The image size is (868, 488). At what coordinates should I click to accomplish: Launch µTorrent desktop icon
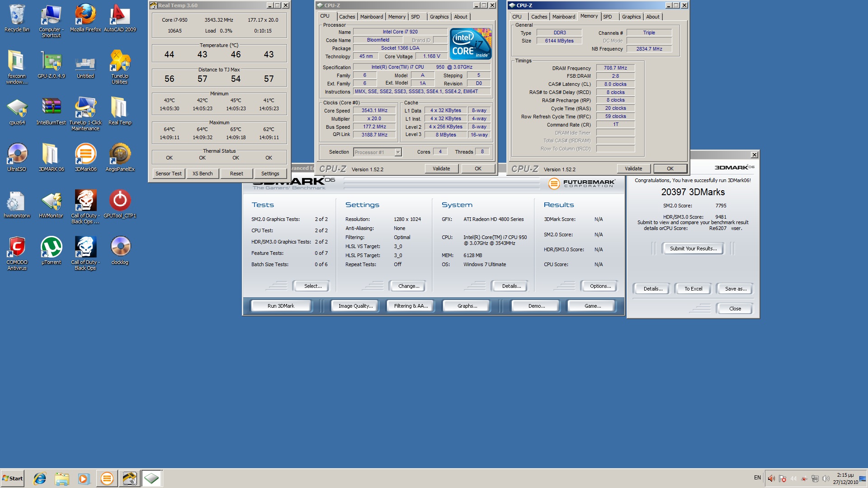point(51,250)
